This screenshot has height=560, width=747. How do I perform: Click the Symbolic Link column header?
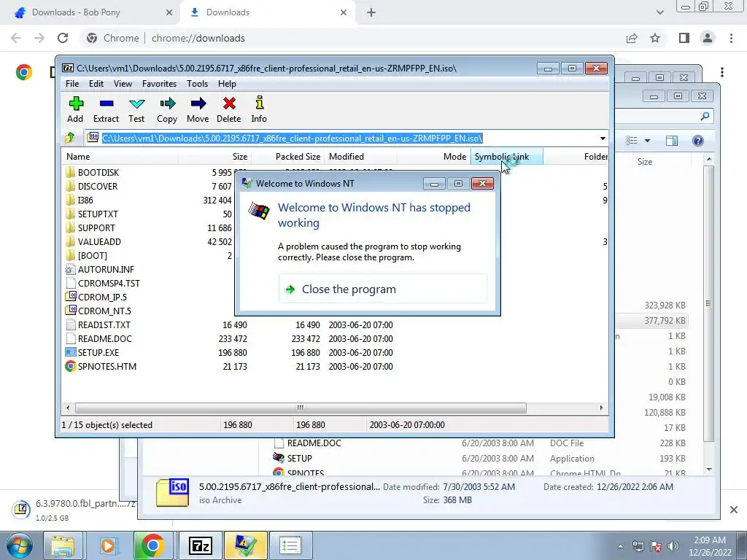coord(507,157)
